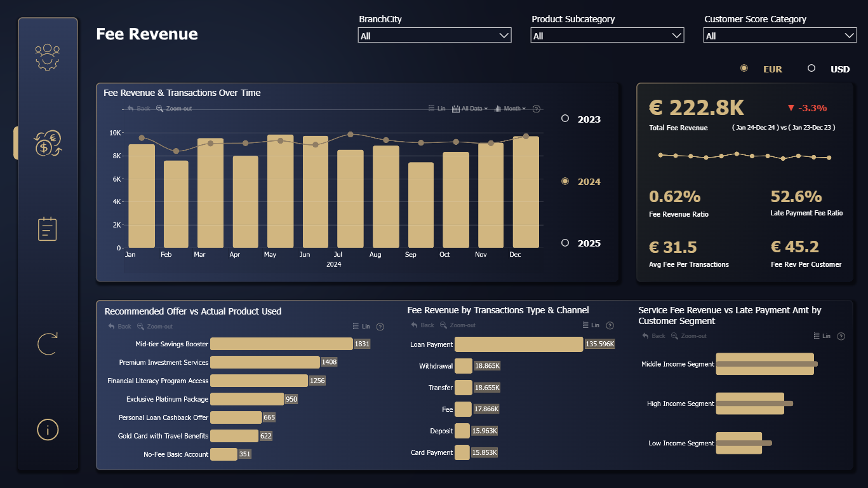Open the Customer Score Category dropdown
Screen dimensions: 868x488
click(780, 36)
